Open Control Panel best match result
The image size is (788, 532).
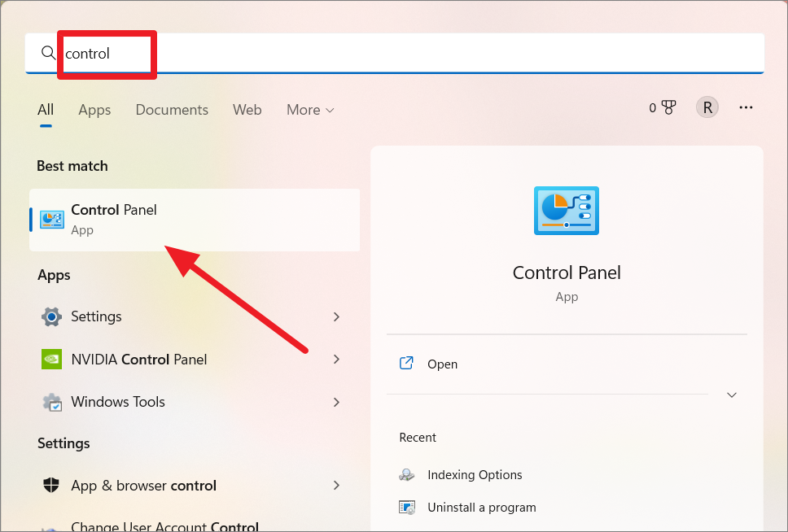click(x=195, y=220)
